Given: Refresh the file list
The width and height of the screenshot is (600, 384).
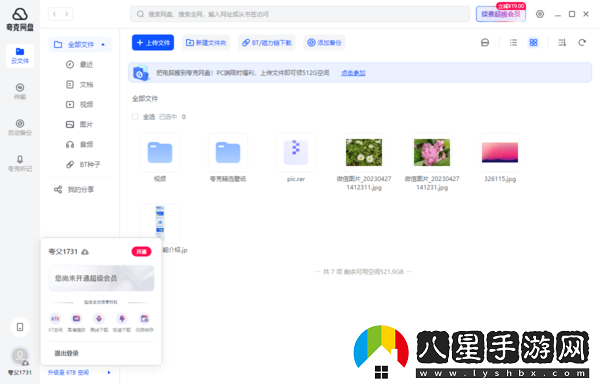Looking at the screenshot, I should (582, 42).
